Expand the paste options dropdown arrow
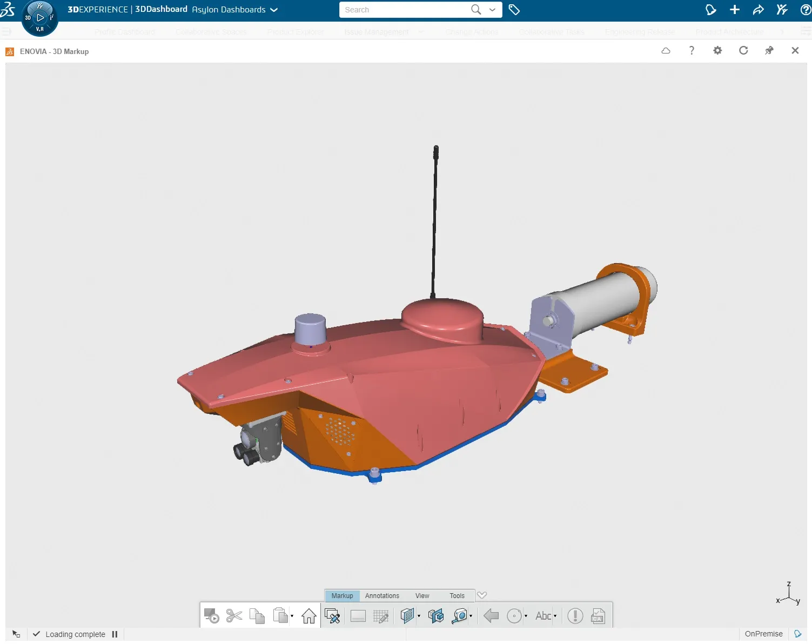Image resolution: width=812 pixels, height=644 pixels. (x=292, y=615)
